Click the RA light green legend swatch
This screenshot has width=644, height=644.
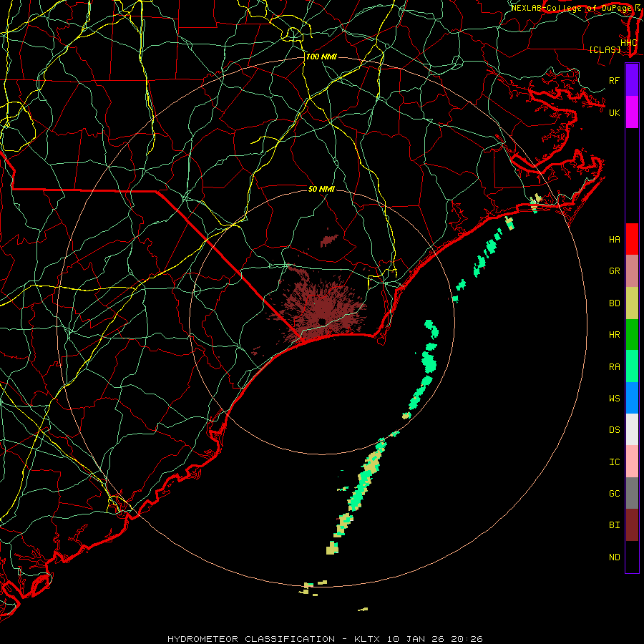pyautogui.click(x=632, y=366)
